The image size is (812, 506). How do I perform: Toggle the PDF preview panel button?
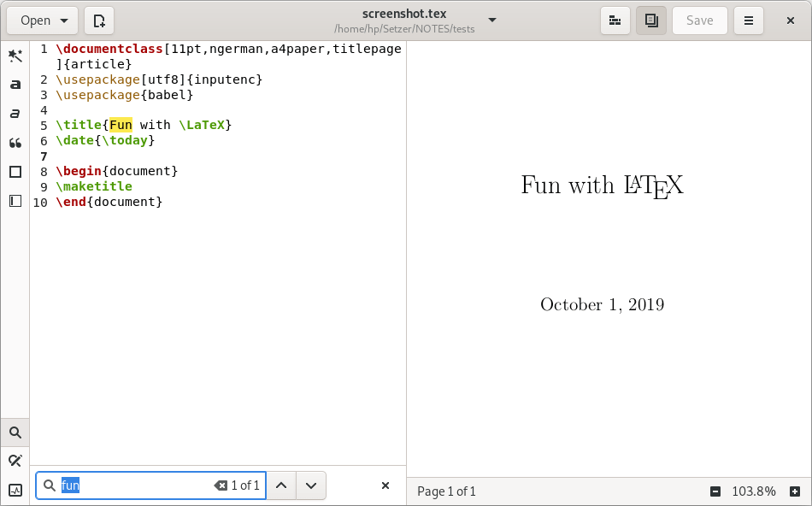tap(651, 21)
